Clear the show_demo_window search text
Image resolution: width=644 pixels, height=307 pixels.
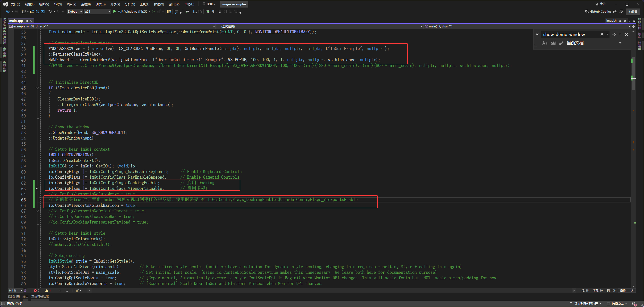[602, 34]
